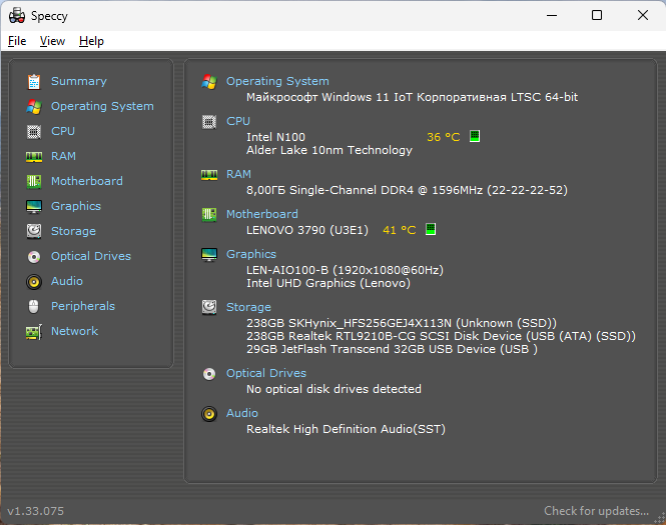The image size is (666, 525).
Task: Click Check for updates link
Action: (596, 511)
